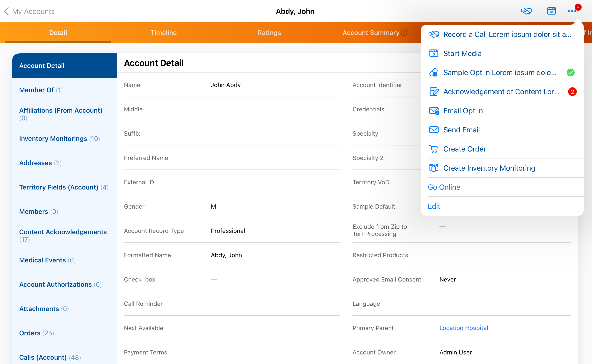Open the Location Hospital primary parent link

point(464,328)
